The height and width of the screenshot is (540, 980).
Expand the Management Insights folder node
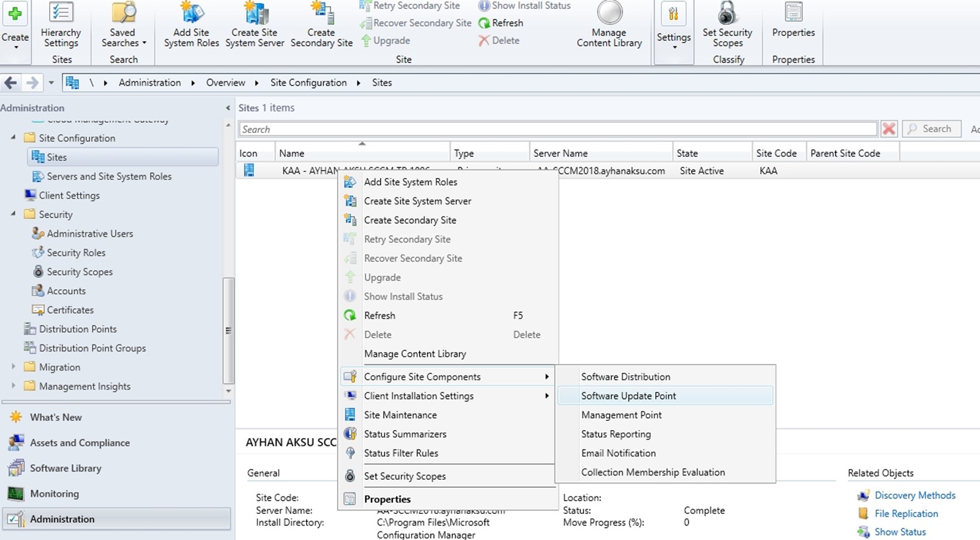tap(13, 386)
